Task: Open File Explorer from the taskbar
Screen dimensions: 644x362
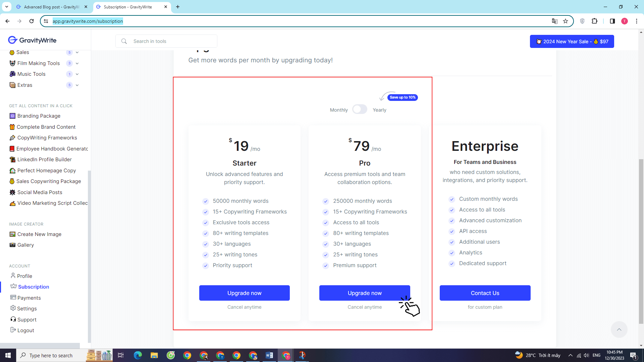Action: click(x=154, y=355)
